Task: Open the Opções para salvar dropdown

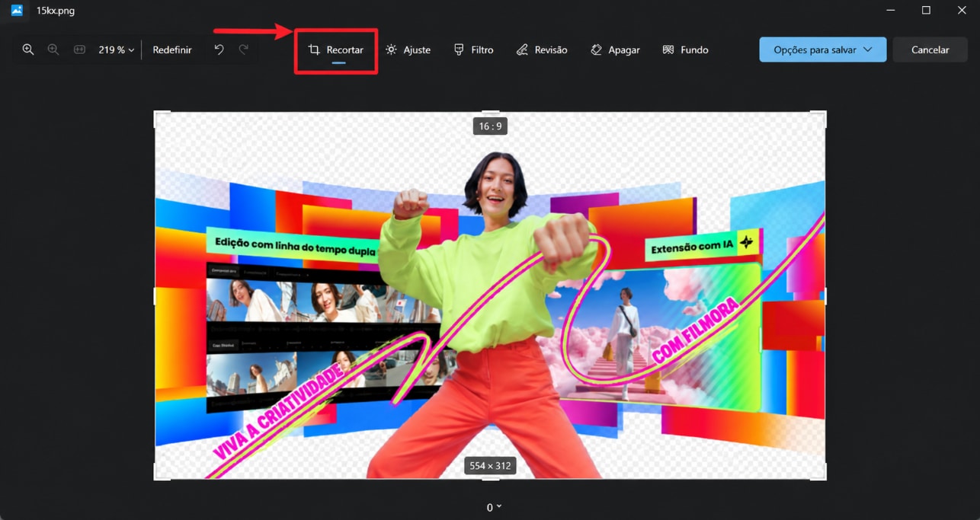Action: point(823,49)
